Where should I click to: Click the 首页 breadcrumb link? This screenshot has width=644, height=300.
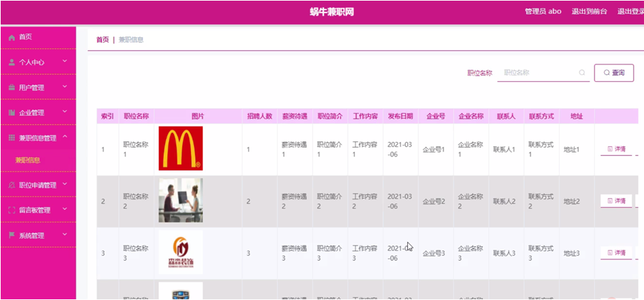pos(103,40)
